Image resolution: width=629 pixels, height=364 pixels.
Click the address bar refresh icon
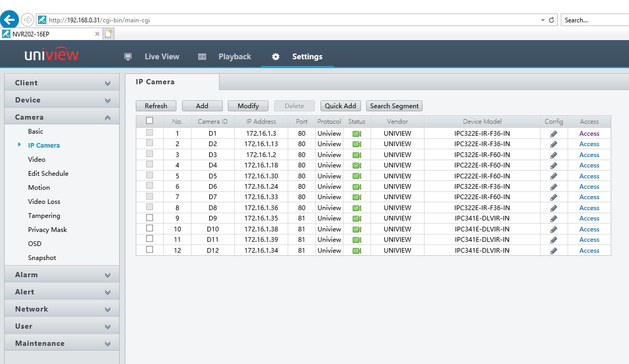tap(552, 20)
